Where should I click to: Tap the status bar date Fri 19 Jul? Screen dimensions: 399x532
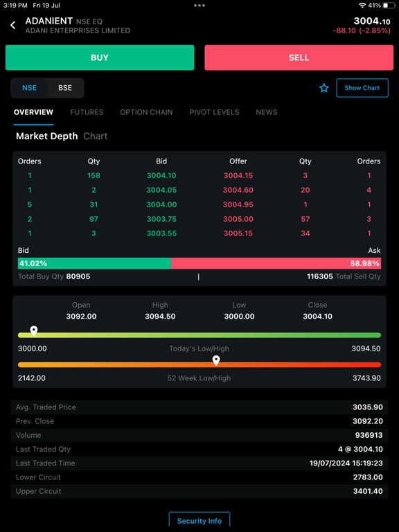tap(46, 6)
